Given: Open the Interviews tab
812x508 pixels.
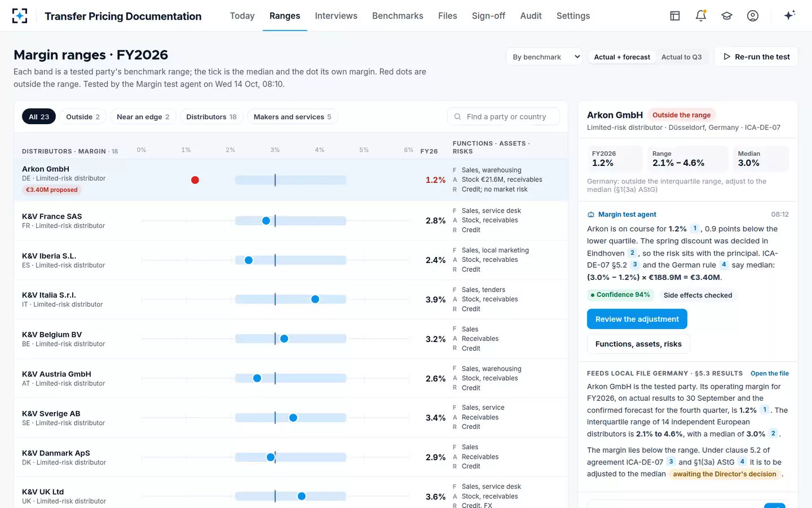Looking at the screenshot, I should pos(336,16).
